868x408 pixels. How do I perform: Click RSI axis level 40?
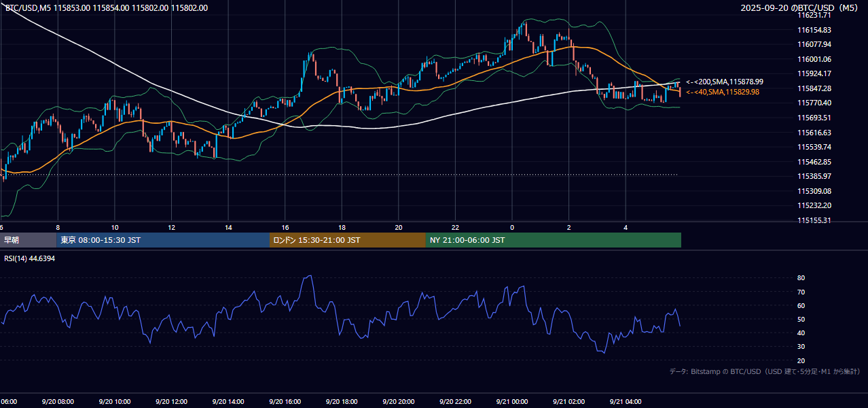coord(801,333)
